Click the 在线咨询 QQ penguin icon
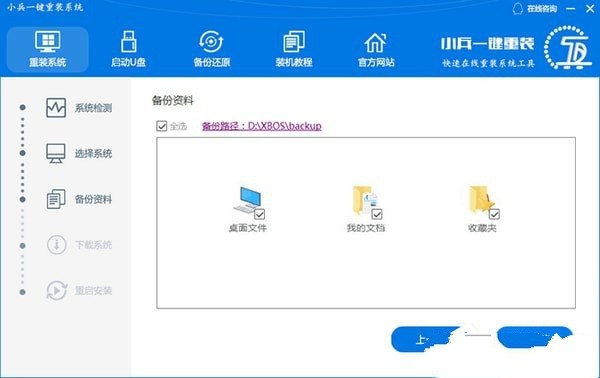Viewport: 600px width, 378px height. pyautogui.click(x=517, y=9)
